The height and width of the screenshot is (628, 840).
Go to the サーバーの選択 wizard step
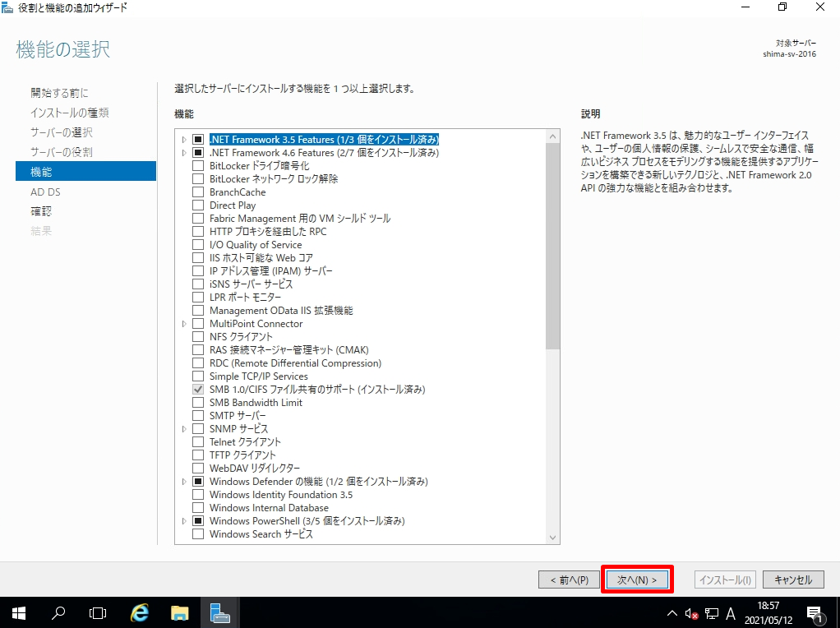(x=62, y=132)
